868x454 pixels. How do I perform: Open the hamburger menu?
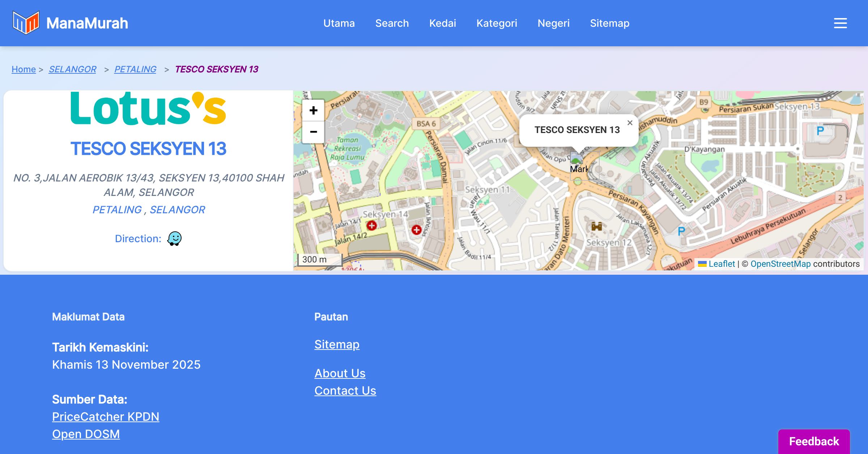840,23
